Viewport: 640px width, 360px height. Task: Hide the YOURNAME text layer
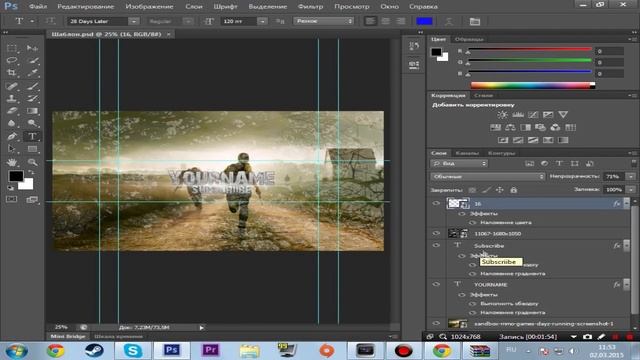point(436,284)
